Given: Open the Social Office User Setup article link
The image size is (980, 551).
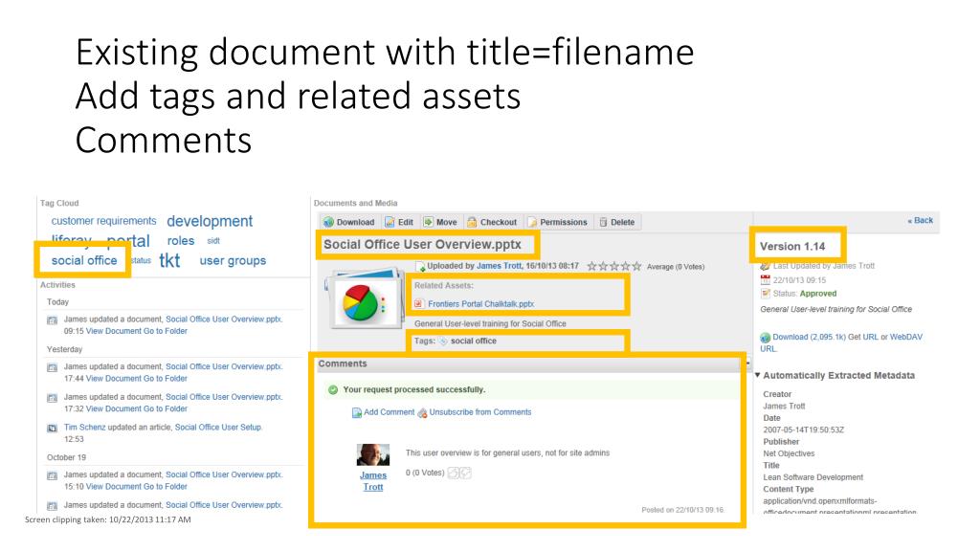Looking at the screenshot, I should click(x=218, y=428).
